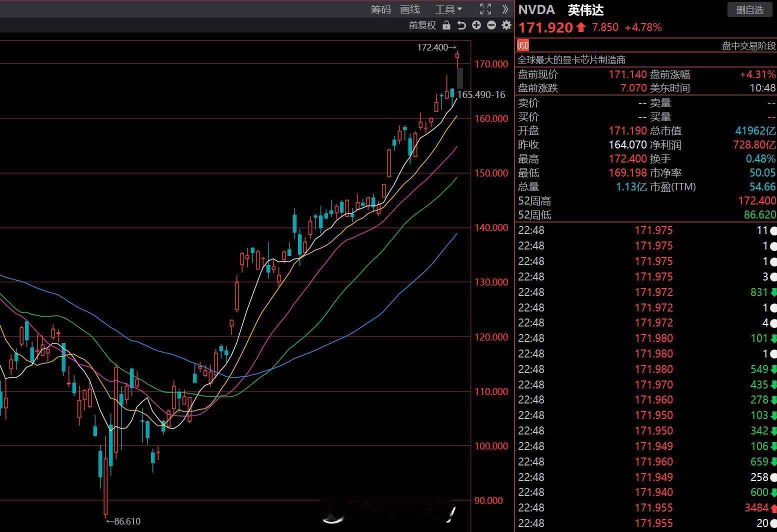
Task: Click the trade price 171.970
Action: pos(653,385)
